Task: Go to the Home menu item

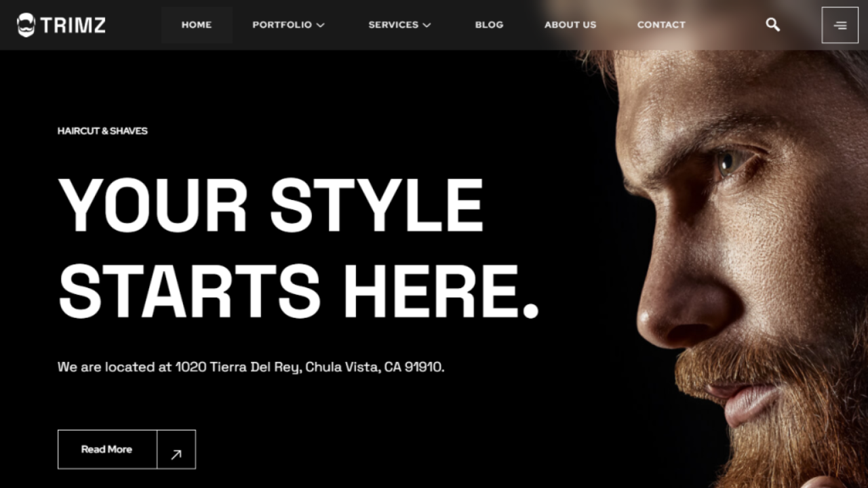Action: coord(197,25)
